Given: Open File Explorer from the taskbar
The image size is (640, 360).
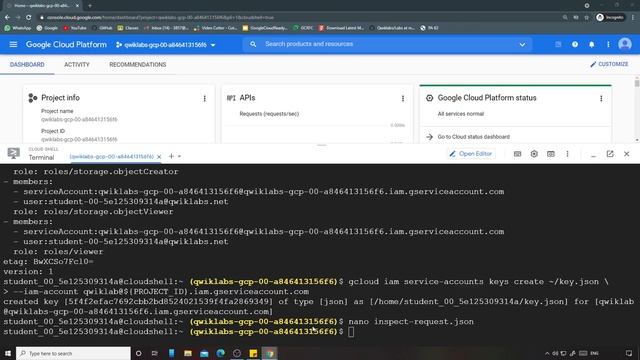Looking at the screenshot, I should pyautogui.click(x=188, y=353).
